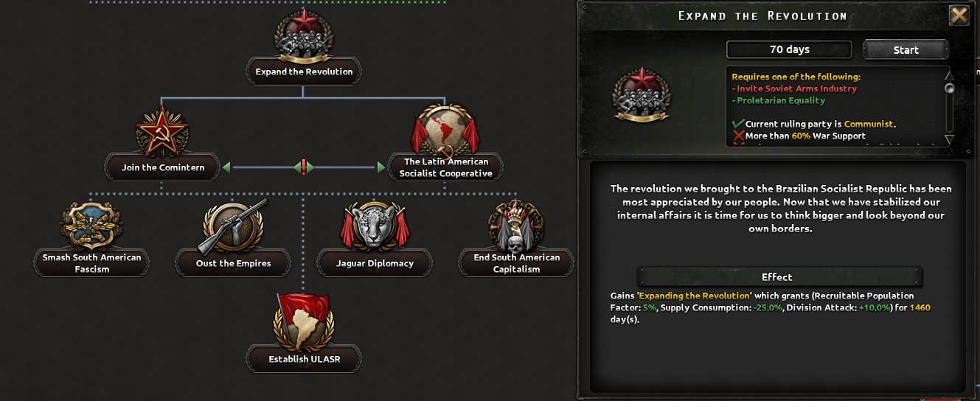Click the mutually exclusive exclamation marker
Viewport: 980px width, 401px height.
coord(304,167)
